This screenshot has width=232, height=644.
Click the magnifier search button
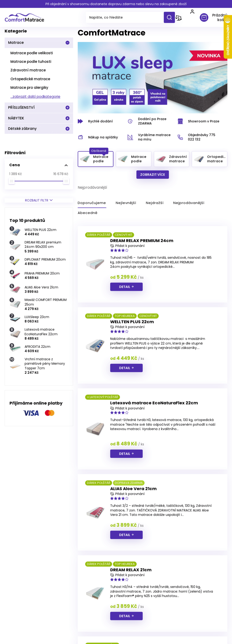[169, 17]
